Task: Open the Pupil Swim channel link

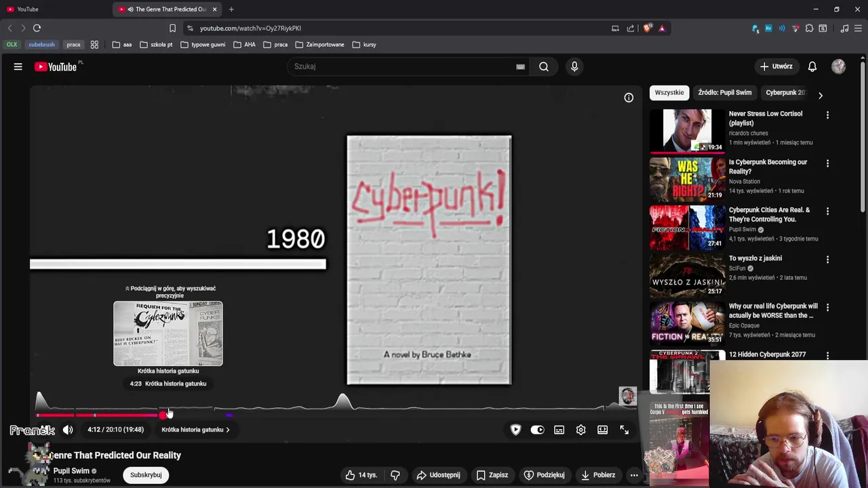Action: [71, 470]
